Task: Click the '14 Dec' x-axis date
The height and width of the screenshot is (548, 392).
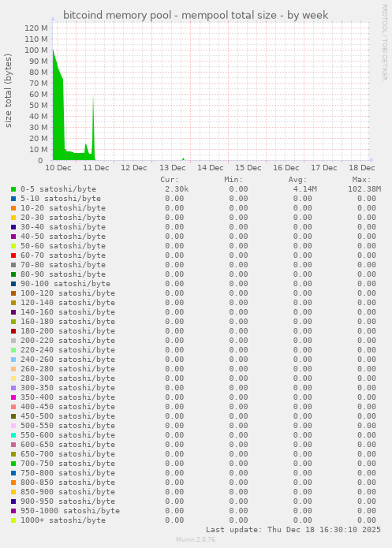Action: 210,168
